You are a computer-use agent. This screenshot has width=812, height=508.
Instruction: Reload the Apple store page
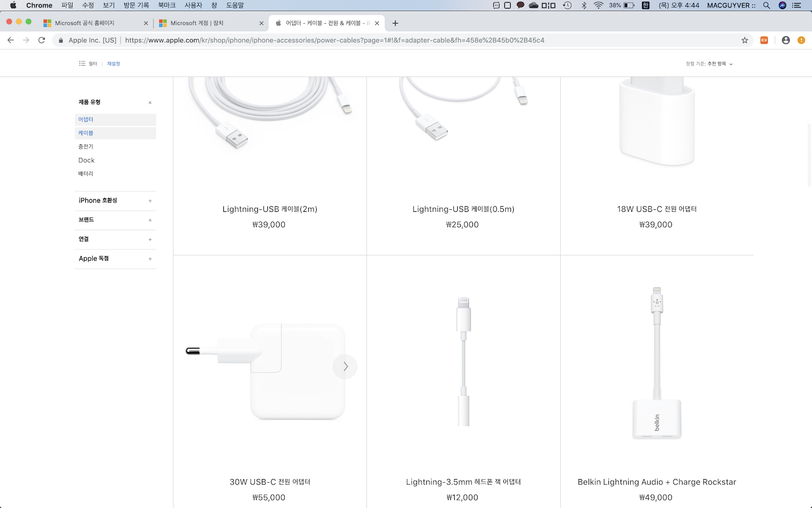[42, 40]
